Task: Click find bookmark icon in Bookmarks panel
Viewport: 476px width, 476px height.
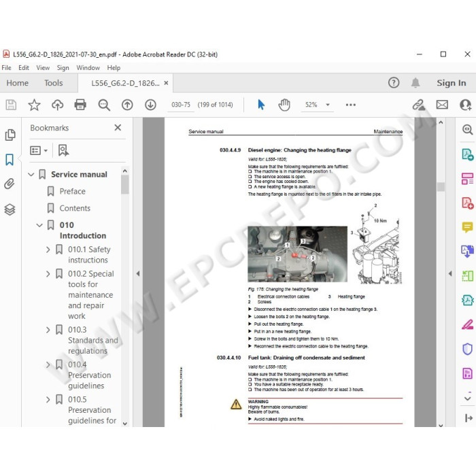Action: coord(63,150)
